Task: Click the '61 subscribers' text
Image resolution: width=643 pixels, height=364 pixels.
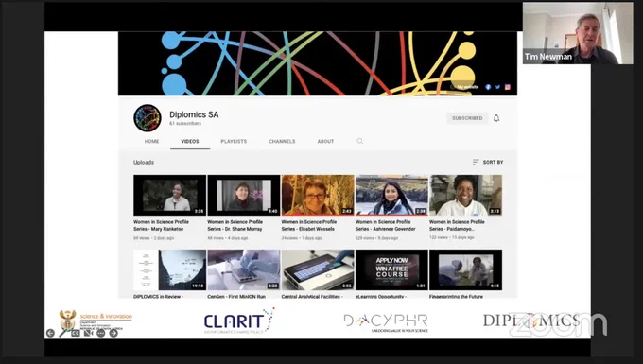Action: [185, 124]
